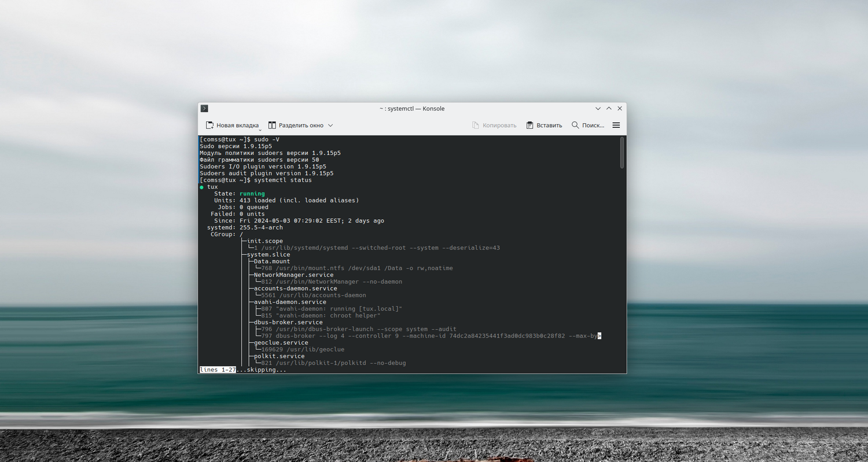Open the Konsole hamburger menu
Image resolution: width=868 pixels, height=462 pixels.
(x=616, y=125)
